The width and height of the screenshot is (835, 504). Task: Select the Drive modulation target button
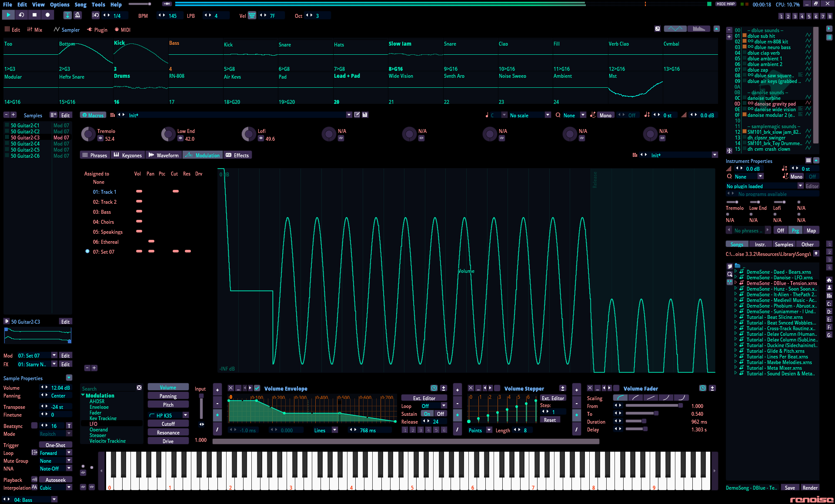click(x=168, y=441)
